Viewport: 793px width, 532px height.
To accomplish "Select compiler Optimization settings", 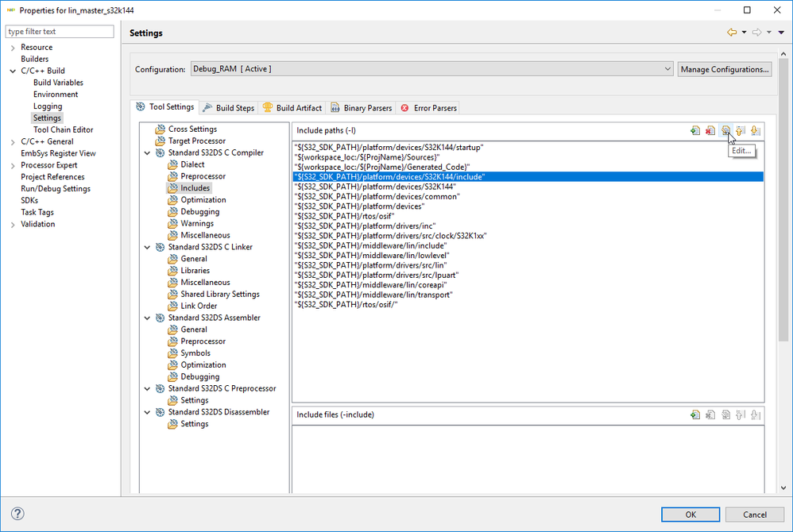I will (203, 199).
